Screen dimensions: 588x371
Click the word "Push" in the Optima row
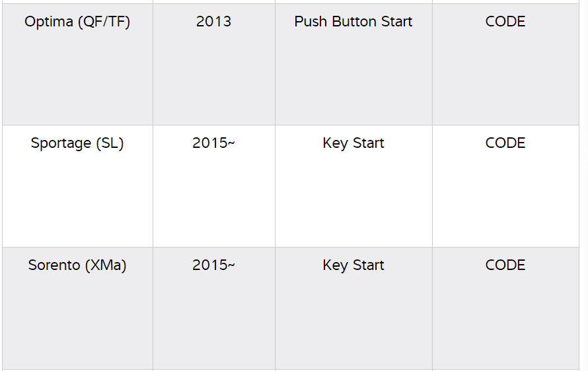pos(310,22)
